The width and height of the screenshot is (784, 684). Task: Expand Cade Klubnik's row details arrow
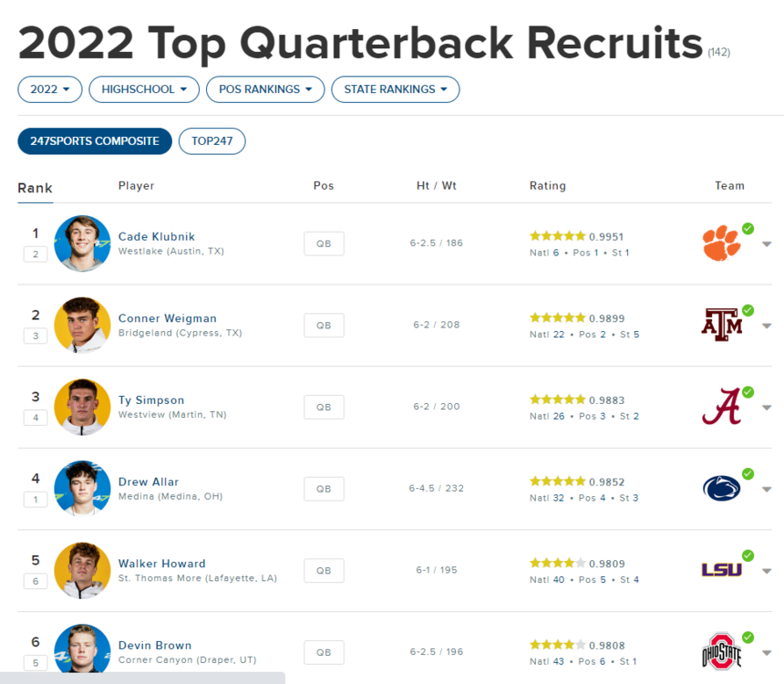(767, 244)
